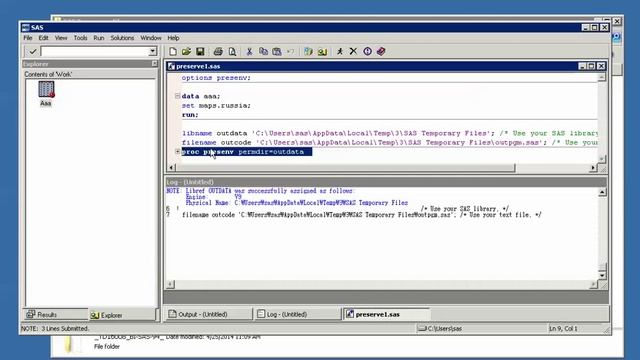Open the Help menu
The width and height of the screenshot is (640, 360).
pyautogui.click(x=173, y=38)
